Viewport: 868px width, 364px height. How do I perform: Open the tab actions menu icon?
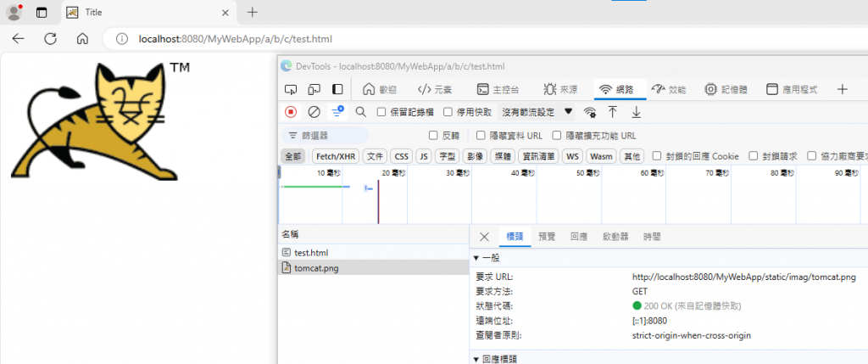coord(42,12)
